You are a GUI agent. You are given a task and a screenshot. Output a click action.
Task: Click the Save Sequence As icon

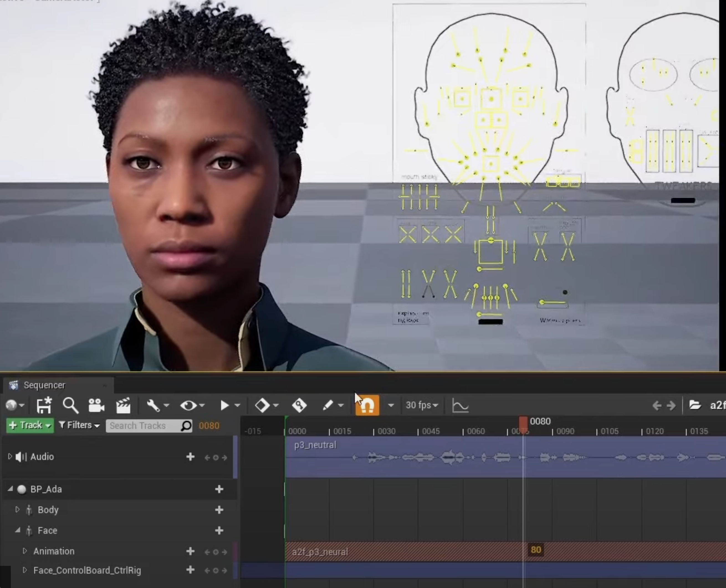coord(44,405)
